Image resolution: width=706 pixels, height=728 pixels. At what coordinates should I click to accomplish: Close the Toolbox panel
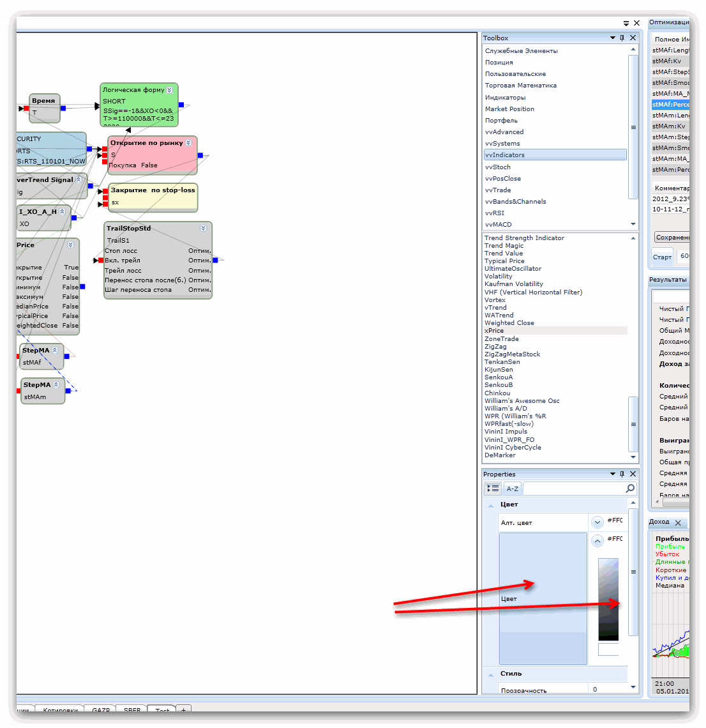tap(633, 38)
